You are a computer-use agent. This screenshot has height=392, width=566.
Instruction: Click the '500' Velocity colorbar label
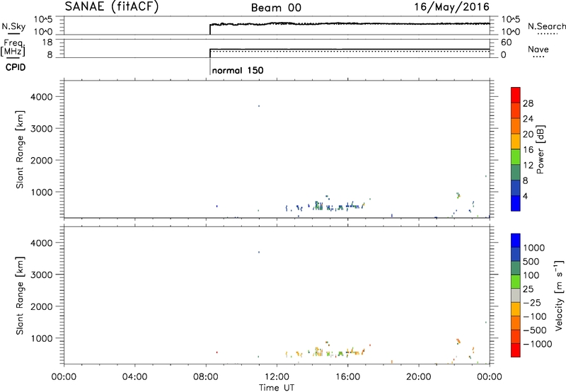point(531,262)
